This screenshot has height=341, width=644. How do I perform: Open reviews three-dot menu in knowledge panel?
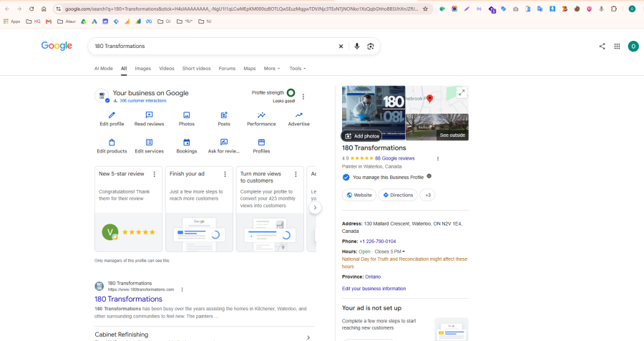tap(438, 158)
